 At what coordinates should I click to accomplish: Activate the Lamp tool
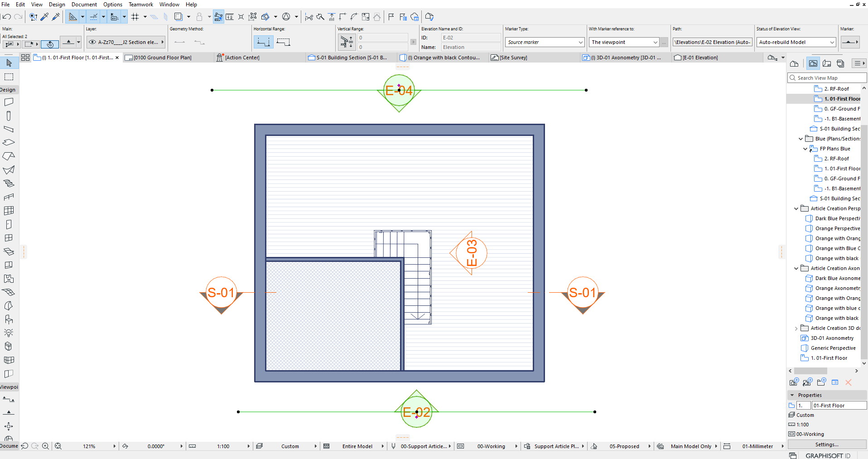[9, 333]
